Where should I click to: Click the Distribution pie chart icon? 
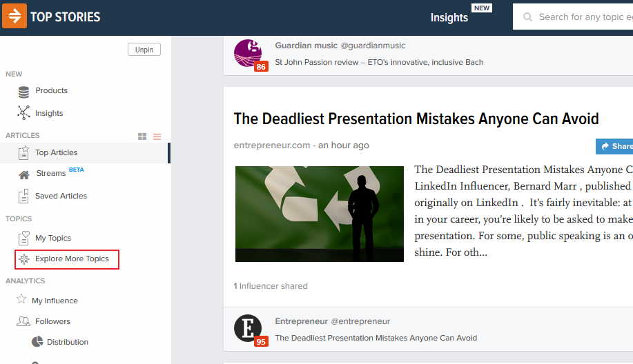tap(37, 341)
